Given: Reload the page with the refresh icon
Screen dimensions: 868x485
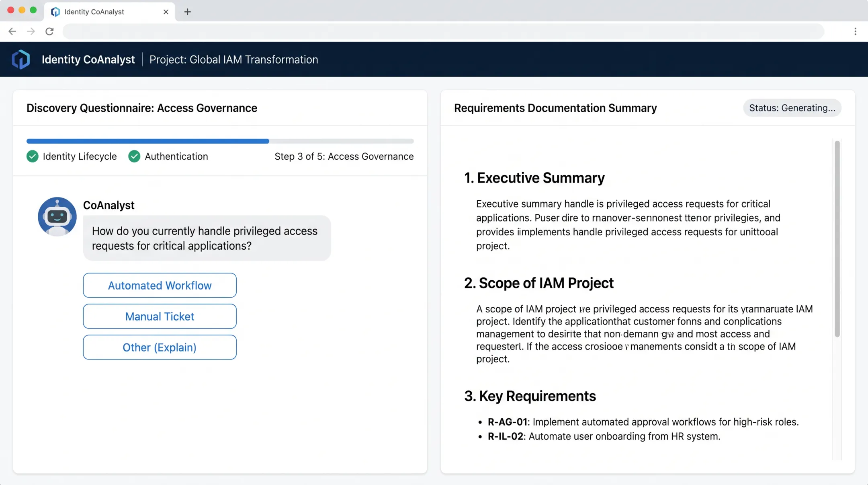Looking at the screenshot, I should coord(49,31).
